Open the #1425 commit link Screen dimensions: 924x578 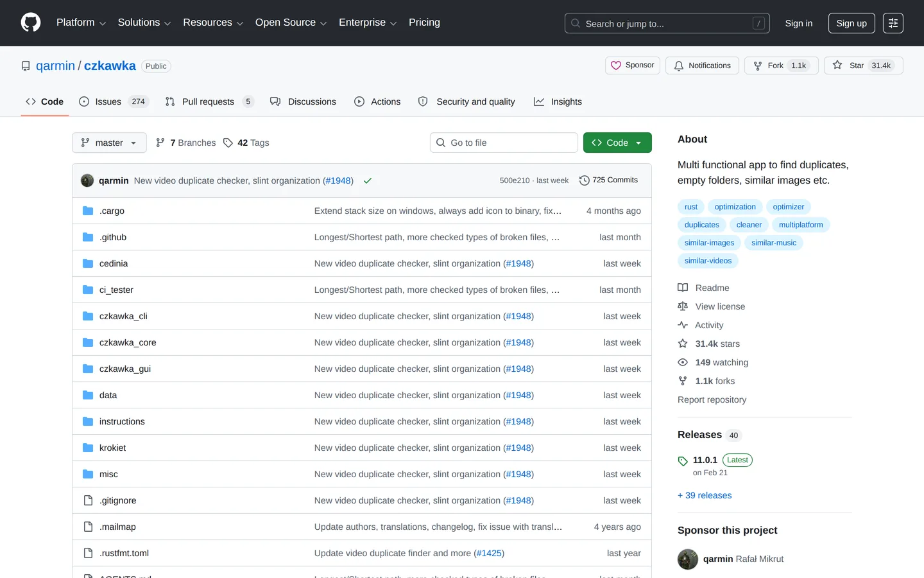click(489, 553)
